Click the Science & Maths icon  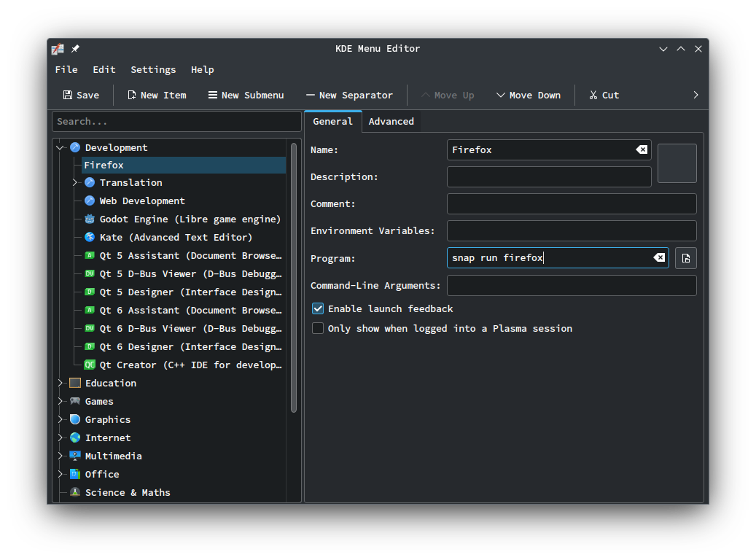(75, 492)
